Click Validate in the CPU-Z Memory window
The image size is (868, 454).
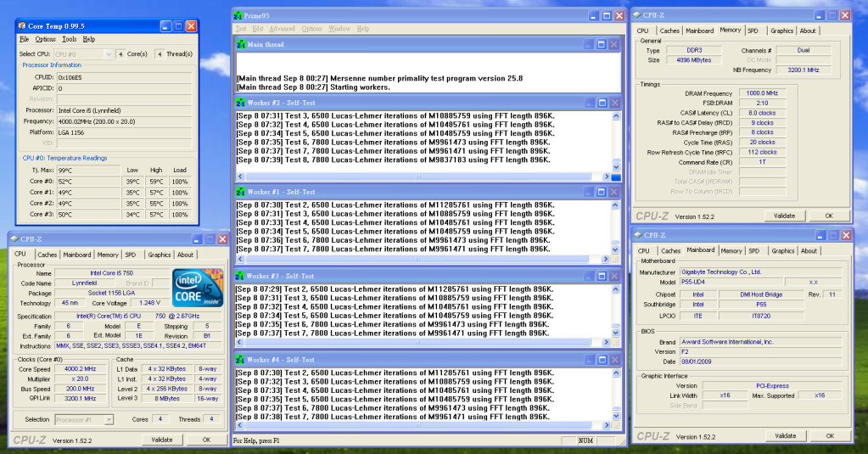click(784, 216)
